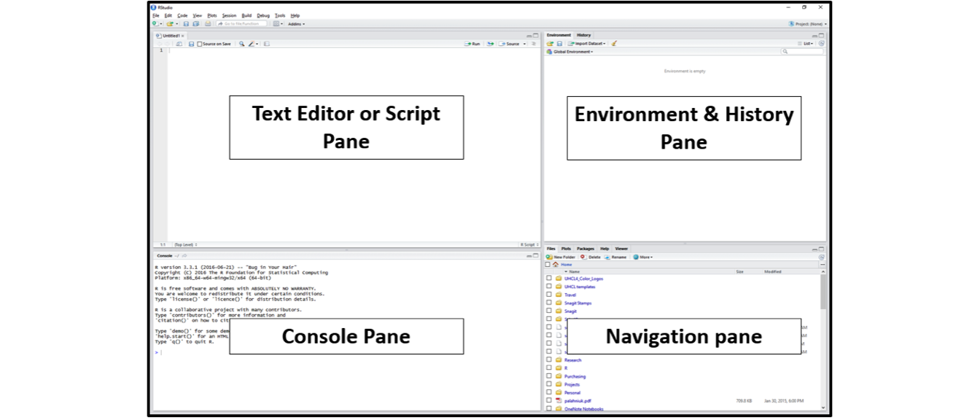980x420 pixels.
Task: Click the Print icon in main toolbar
Action: tap(208, 23)
